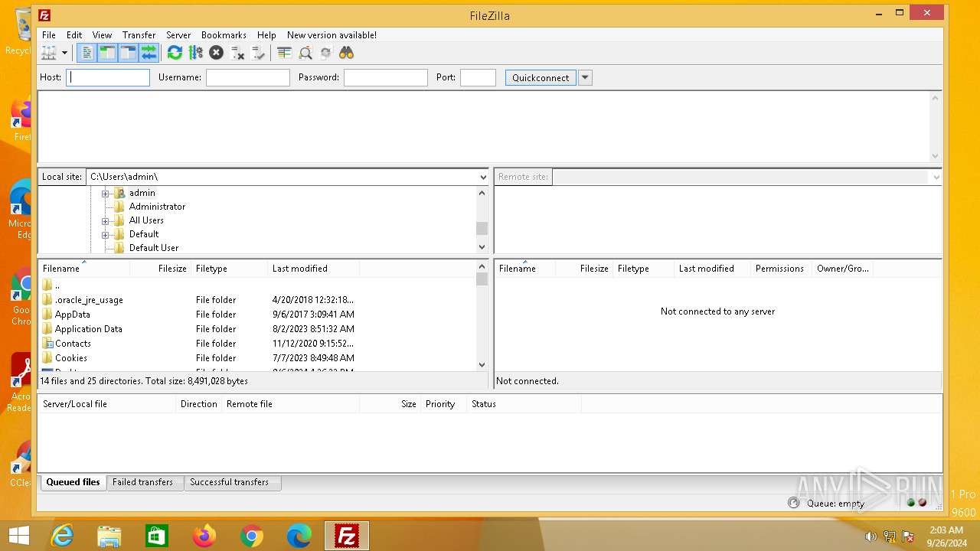Screen dimensions: 980x551
Task: Toggle remote directory tree display
Action: 128,53
